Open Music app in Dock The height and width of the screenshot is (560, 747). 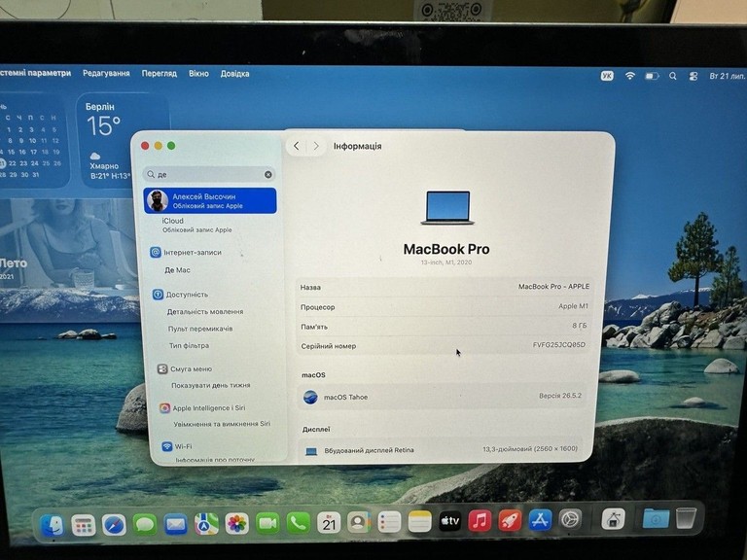[480, 520]
